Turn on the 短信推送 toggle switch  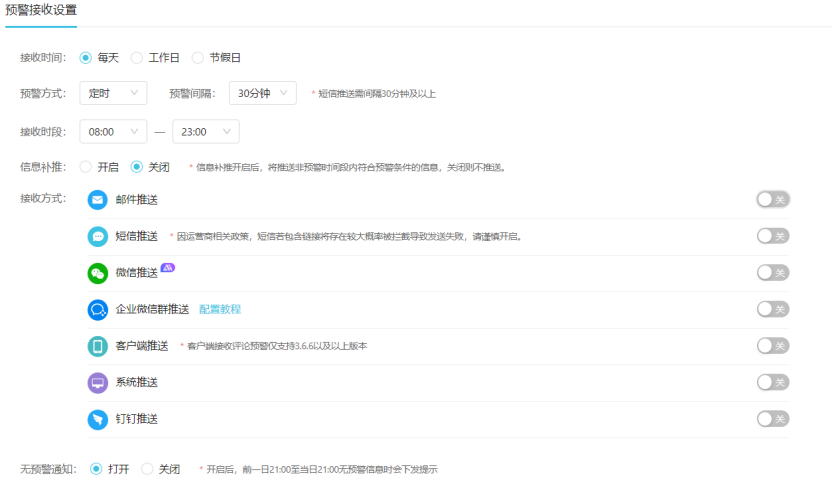(772, 236)
